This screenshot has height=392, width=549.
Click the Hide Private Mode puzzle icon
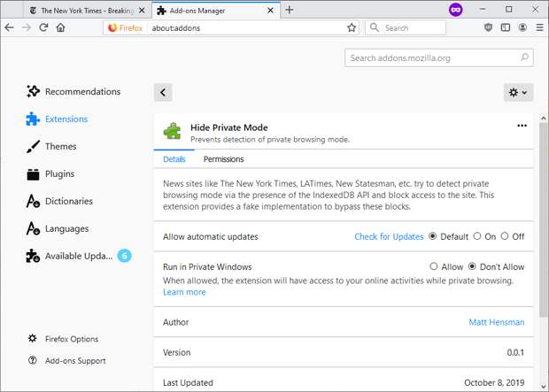173,132
